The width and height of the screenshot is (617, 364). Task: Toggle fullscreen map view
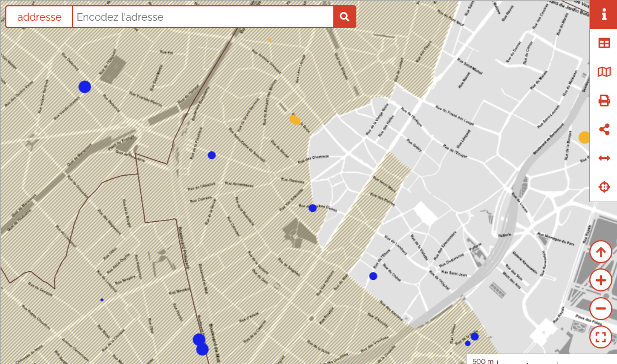coord(601,337)
